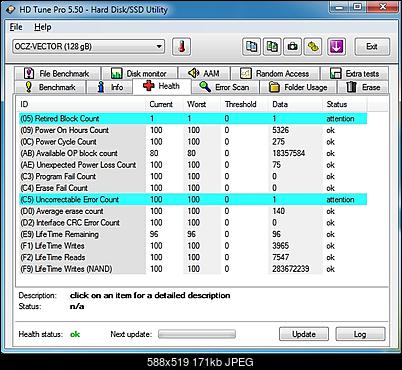The image size is (402, 370).
Task: Open the Info tab
Action: pos(109,87)
